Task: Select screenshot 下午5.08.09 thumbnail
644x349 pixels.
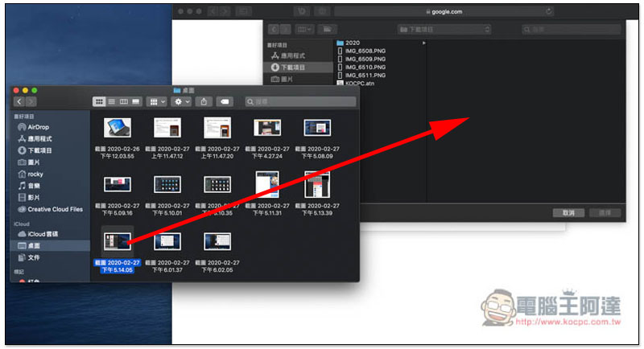Action: click(317, 128)
